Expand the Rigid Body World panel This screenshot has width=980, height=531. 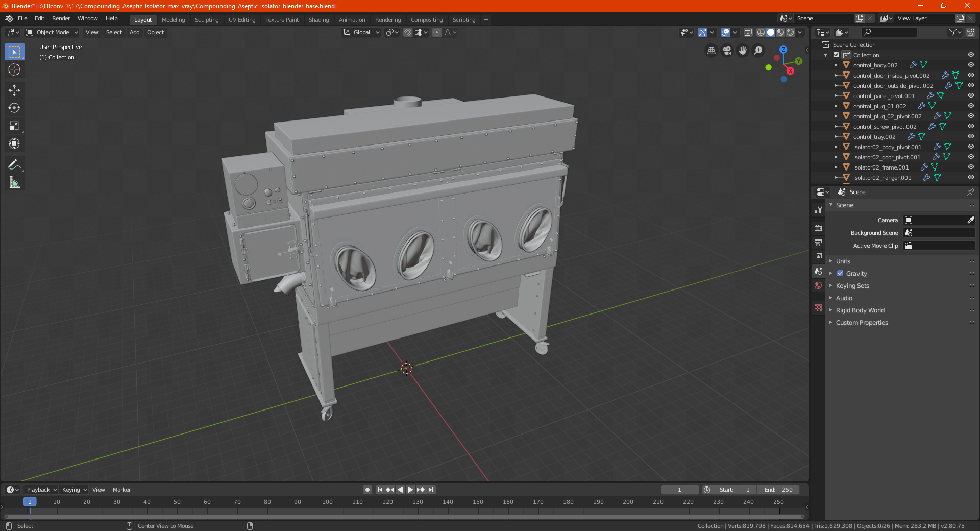[860, 310]
